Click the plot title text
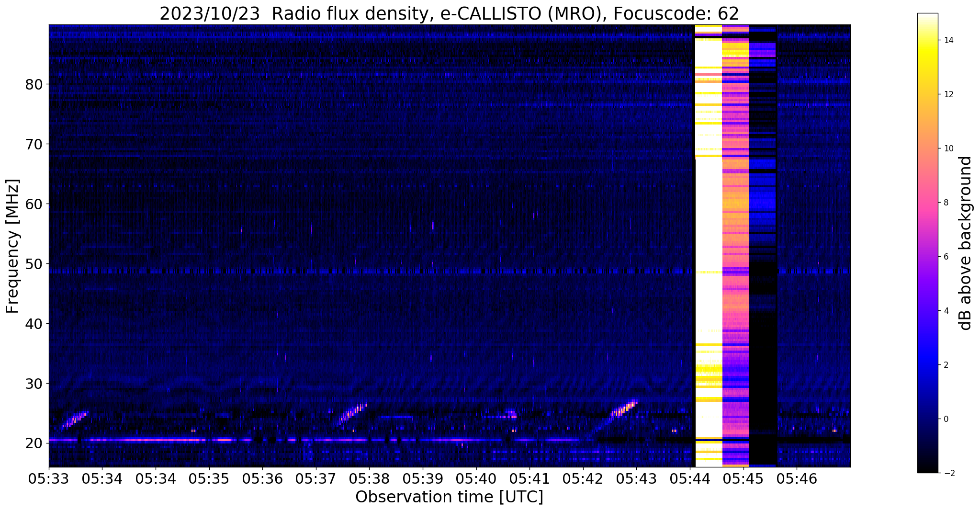This screenshot has height=511, width=980. [449, 13]
